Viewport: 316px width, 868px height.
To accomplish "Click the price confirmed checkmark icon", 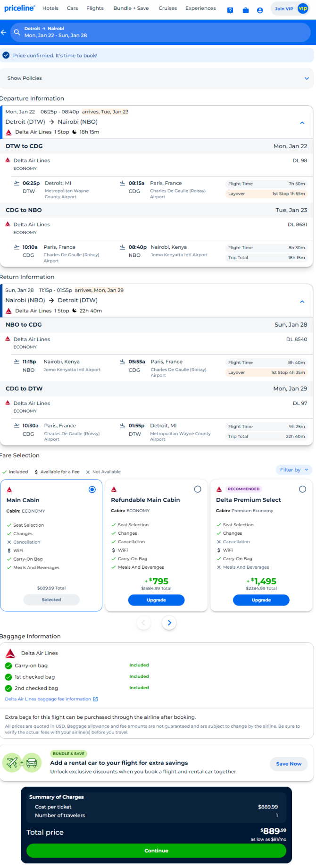I will [x=6, y=55].
